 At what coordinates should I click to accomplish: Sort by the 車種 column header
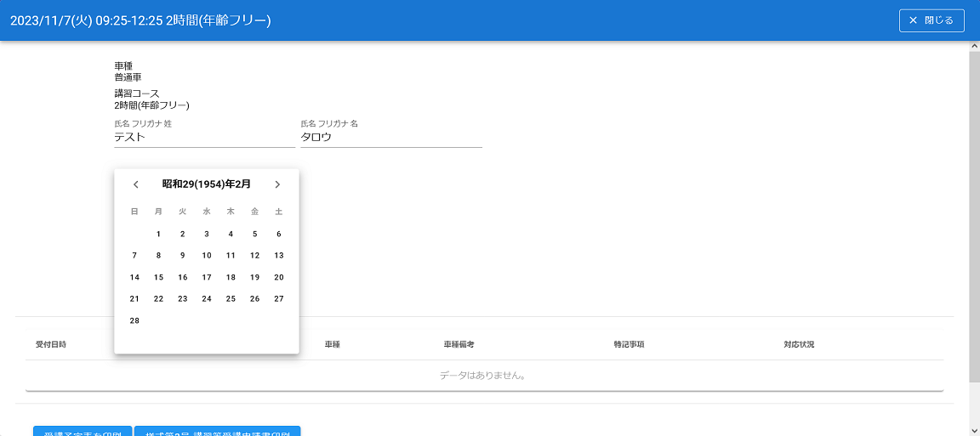(333, 345)
